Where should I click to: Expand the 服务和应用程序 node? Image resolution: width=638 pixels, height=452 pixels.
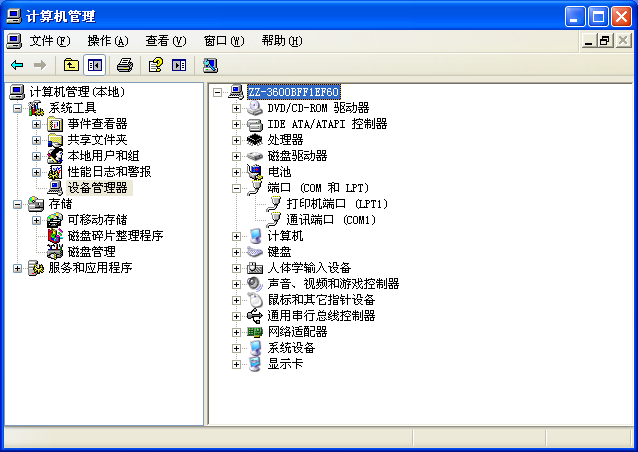point(17,268)
